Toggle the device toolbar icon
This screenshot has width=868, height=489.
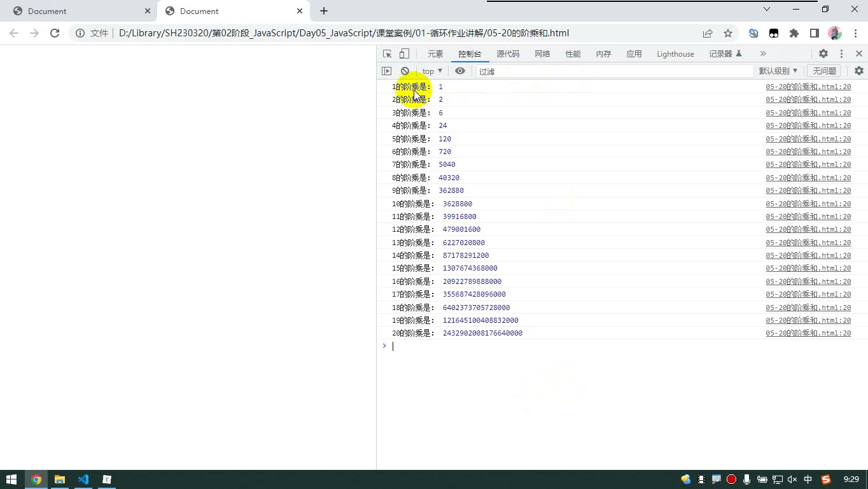(404, 54)
